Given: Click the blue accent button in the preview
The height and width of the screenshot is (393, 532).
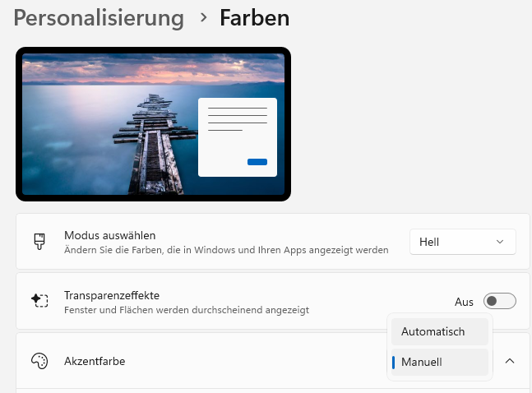Looking at the screenshot, I should [257, 162].
